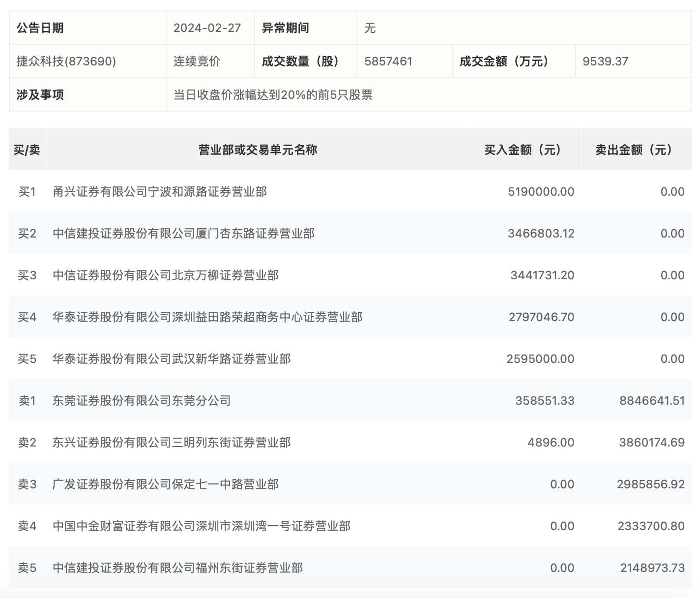Screen dimensions: 700x598
Task: Click the 买2 rank label
Action: click(27, 233)
